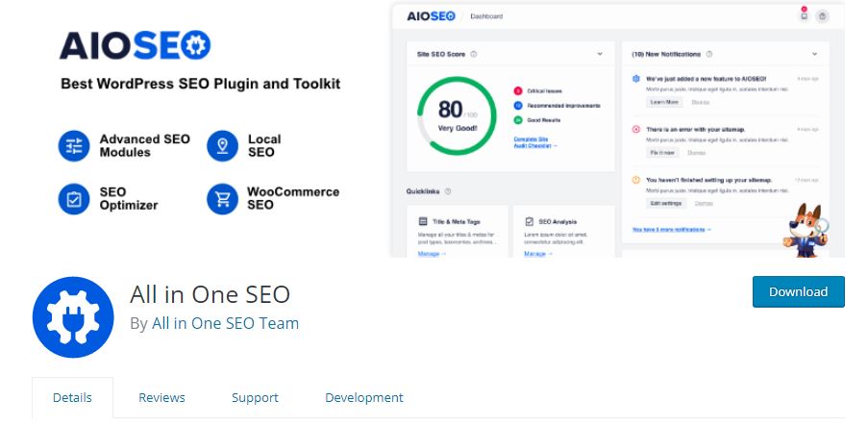Dismiss the new feature notification
Viewport: 868px width, 426px height.
701,103
